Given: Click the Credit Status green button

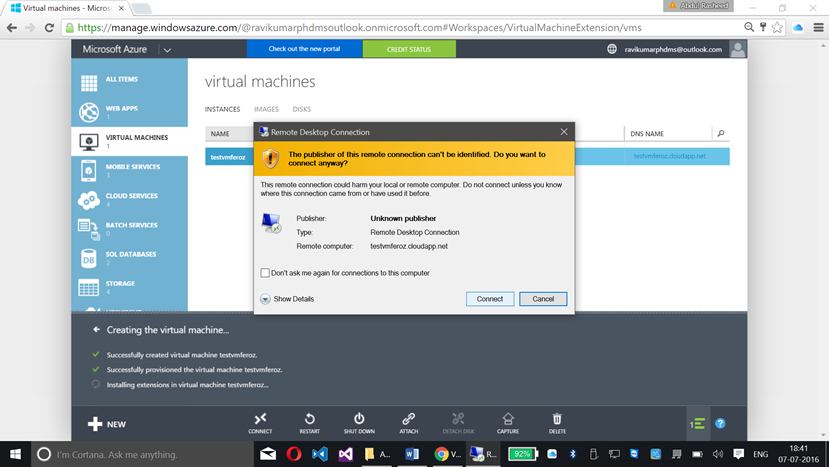Looking at the screenshot, I should pos(409,49).
